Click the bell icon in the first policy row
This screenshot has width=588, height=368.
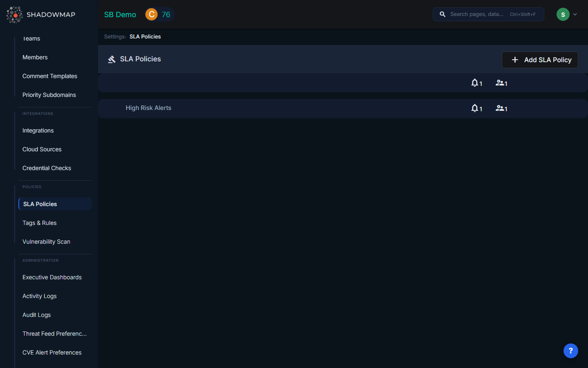click(474, 83)
